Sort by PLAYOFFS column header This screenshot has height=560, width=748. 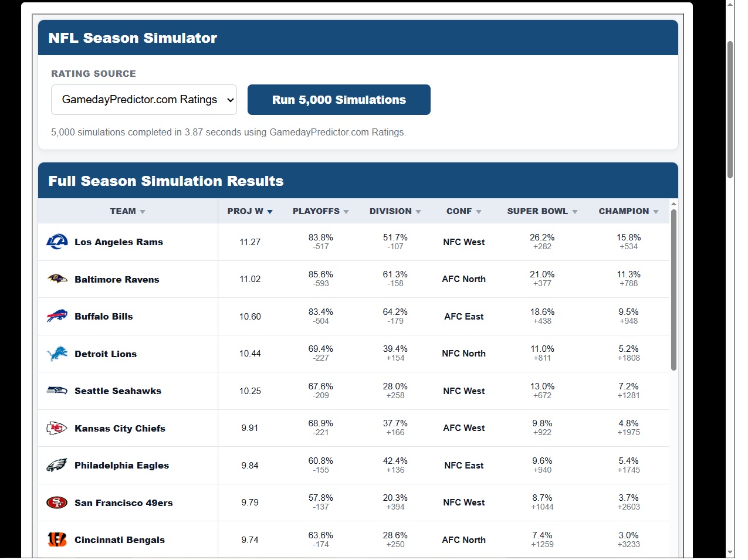(x=321, y=211)
